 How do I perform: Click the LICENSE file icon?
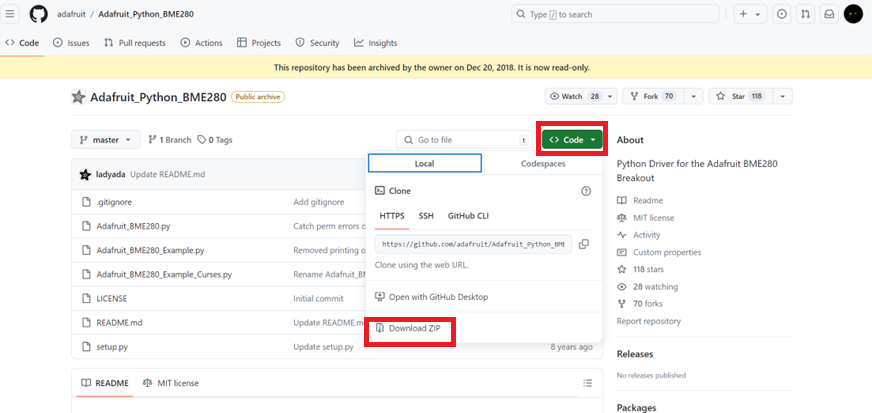pos(86,298)
